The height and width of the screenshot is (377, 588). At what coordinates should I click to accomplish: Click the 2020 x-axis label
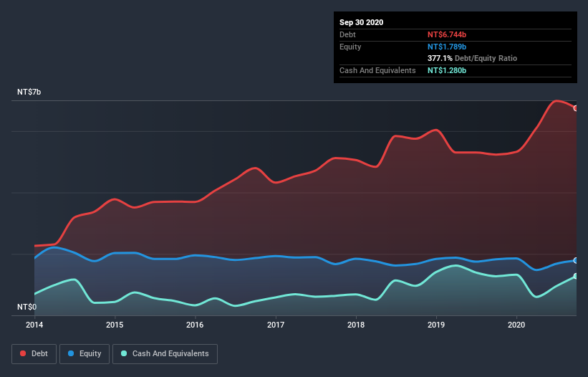516,325
